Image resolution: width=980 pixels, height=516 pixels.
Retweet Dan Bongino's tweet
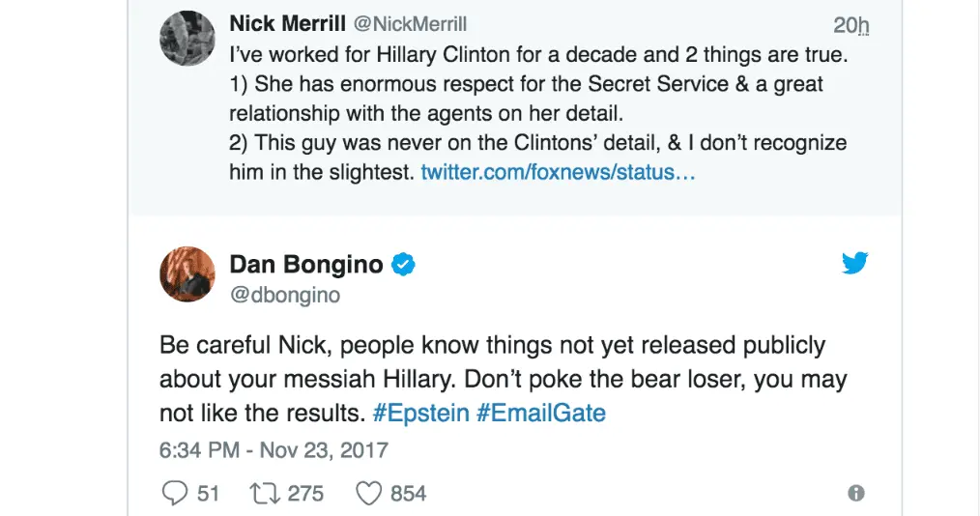coord(264,493)
